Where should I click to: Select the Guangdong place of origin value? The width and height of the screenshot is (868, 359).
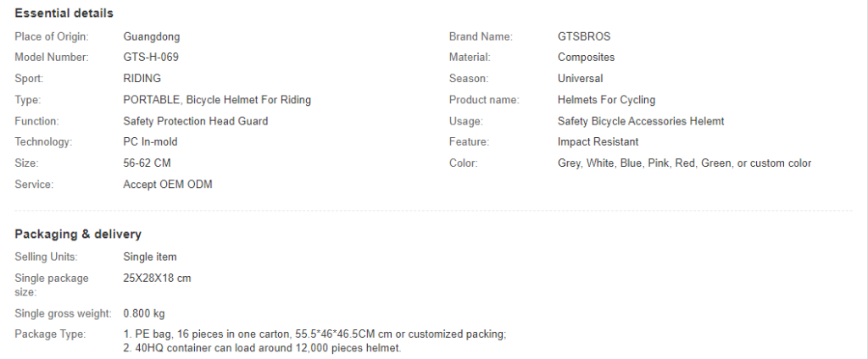pyautogui.click(x=151, y=37)
